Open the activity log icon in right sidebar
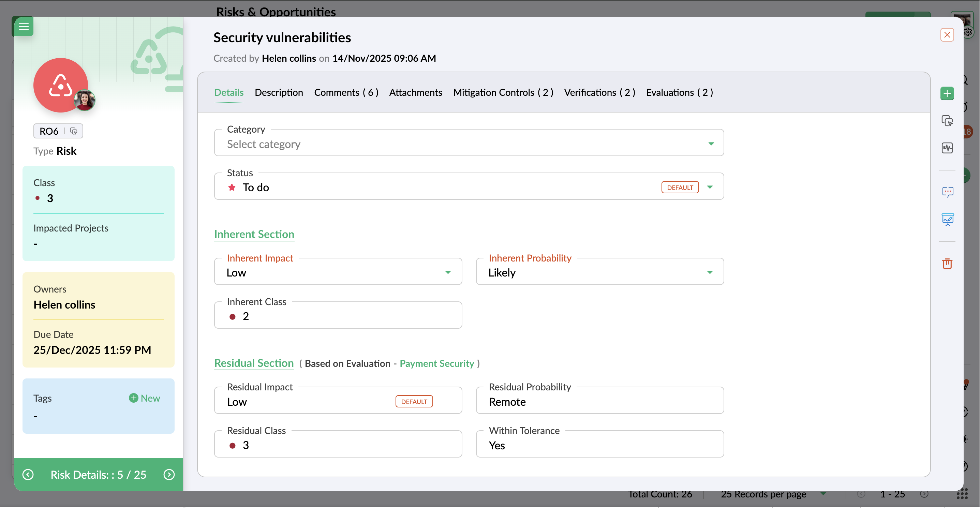980x508 pixels. (x=947, y=148)
